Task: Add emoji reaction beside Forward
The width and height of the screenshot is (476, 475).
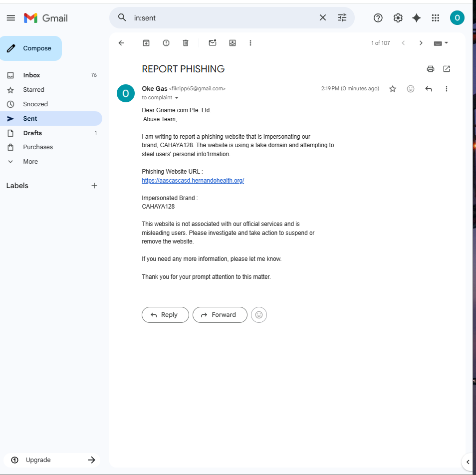Action: click(x=259, y=315)
